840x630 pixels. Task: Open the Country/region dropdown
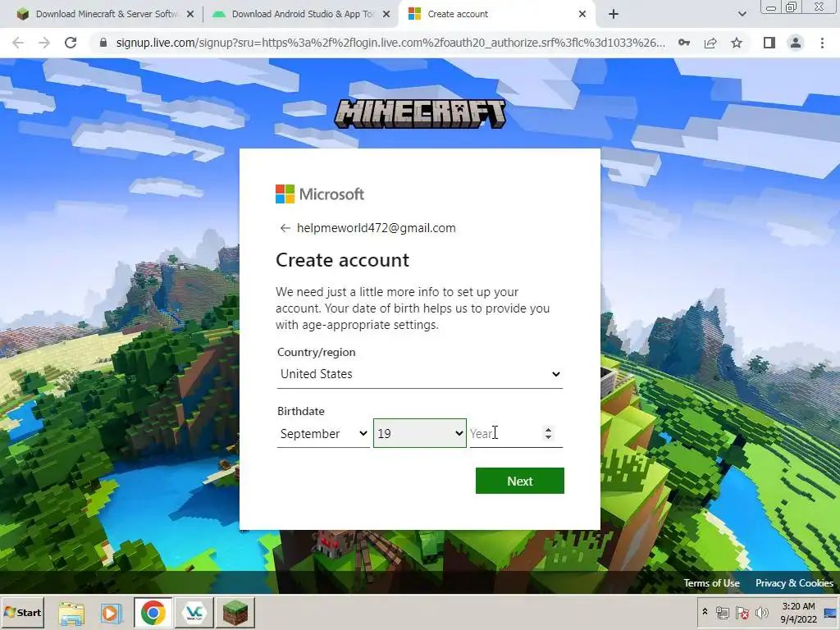coord(420,374)
